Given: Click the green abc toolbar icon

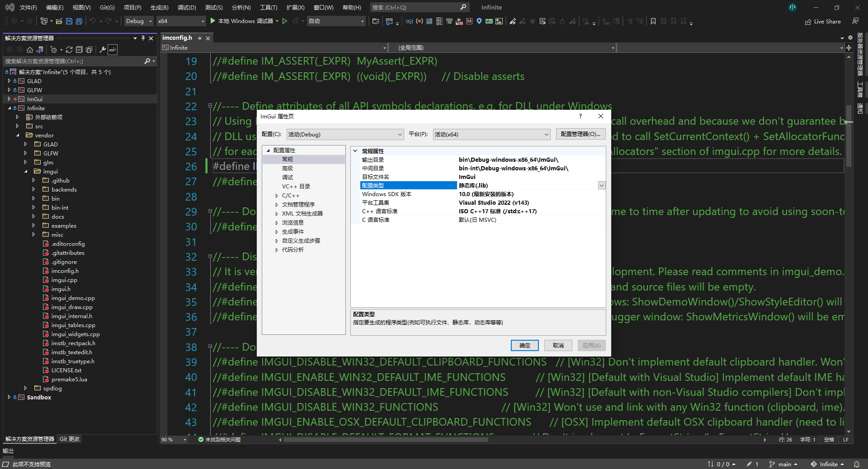Looking at the screenshot, I should click(489, 21).
